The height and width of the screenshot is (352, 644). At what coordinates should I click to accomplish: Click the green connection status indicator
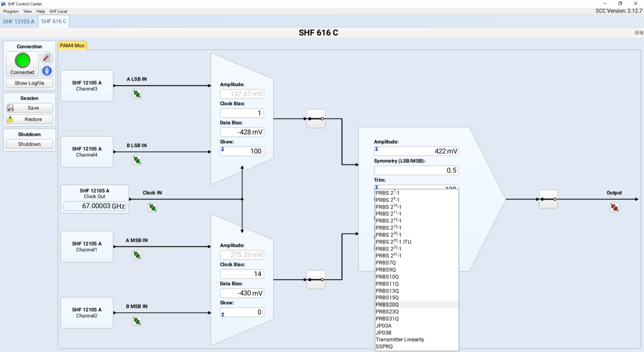point(23,60)
